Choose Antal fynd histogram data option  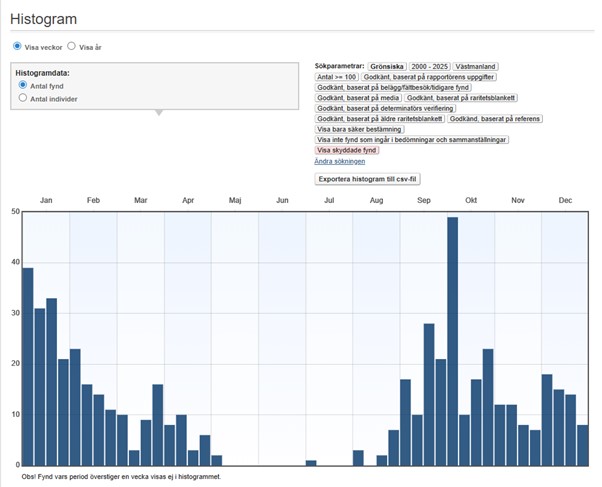[23, 85]
